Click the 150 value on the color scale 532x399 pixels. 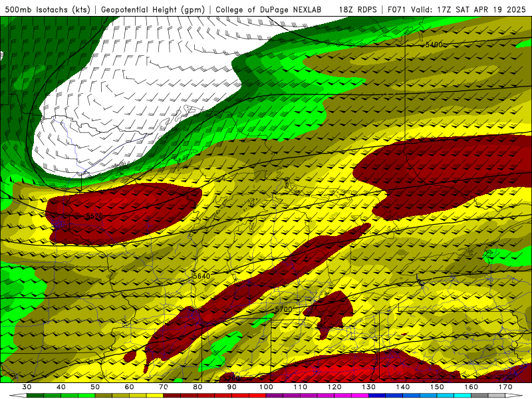point(437,387)
